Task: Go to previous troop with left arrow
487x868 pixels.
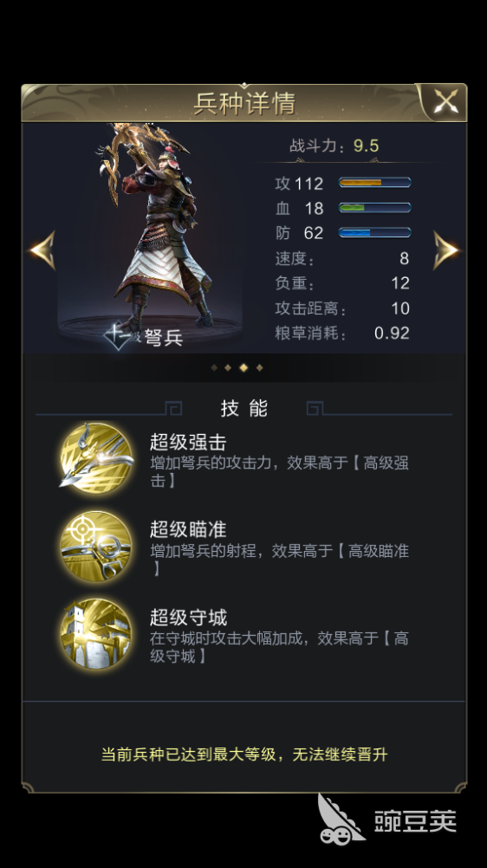Action: coord(42,250)
